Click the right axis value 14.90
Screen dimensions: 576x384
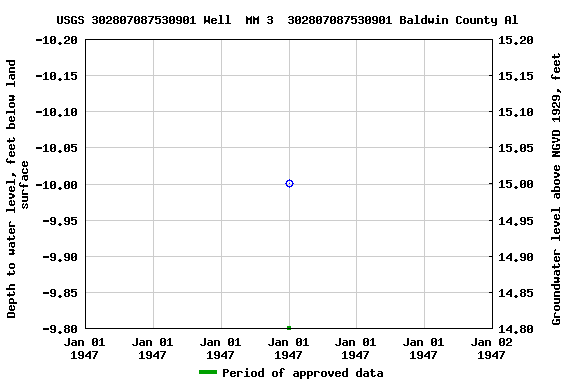(515, 257)
